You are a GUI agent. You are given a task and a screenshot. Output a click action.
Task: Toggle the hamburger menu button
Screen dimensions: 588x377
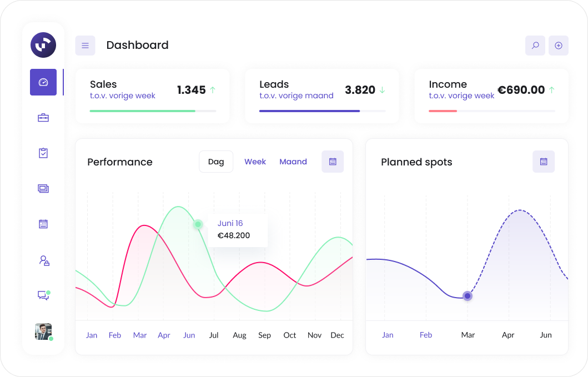[85, 46]
